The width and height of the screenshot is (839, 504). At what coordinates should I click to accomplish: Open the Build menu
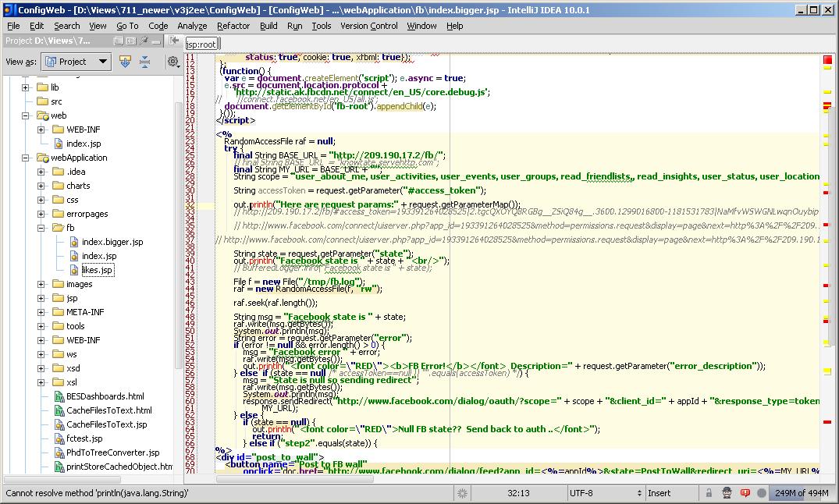pyautogui.click(x=268, y=26)
